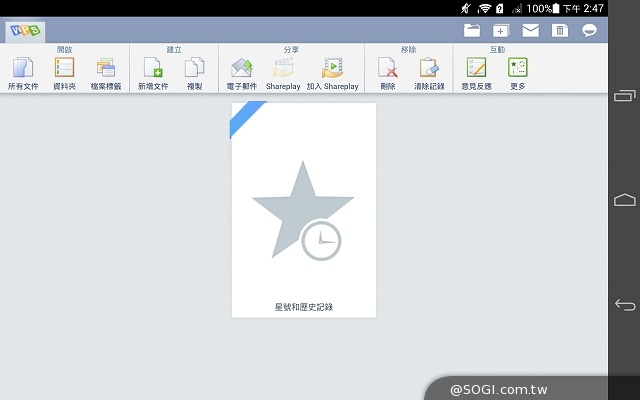Tap the Android recent apps button
Screen dimensions: 640x400
tap(624, 96)
